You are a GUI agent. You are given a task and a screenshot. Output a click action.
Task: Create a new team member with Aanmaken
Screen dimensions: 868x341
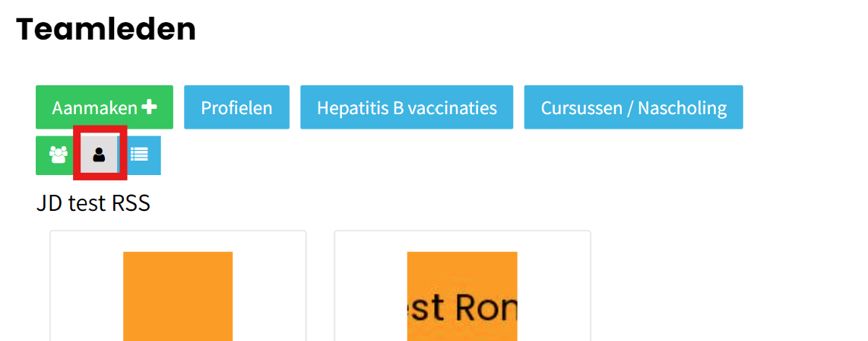[105, 107]
